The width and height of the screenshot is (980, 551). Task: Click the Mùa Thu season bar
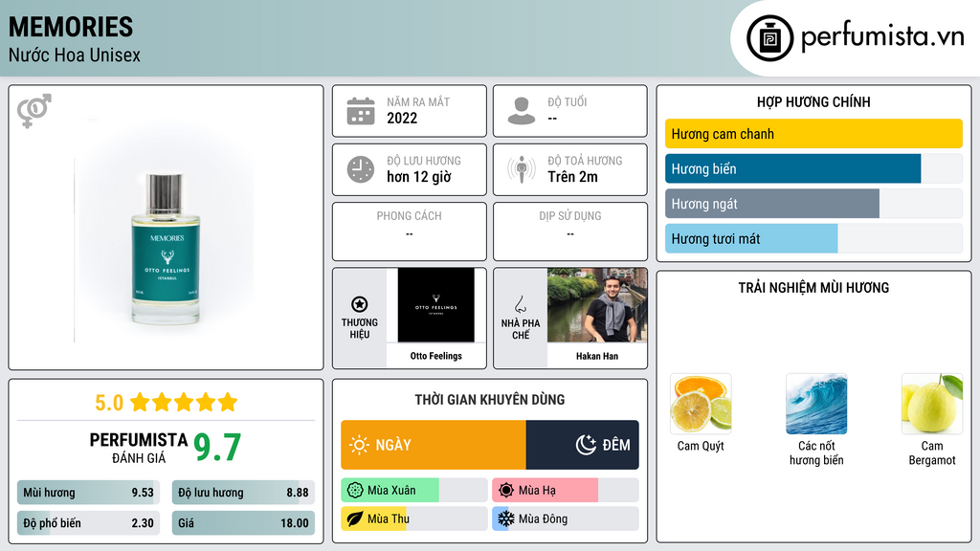(414, 519)
